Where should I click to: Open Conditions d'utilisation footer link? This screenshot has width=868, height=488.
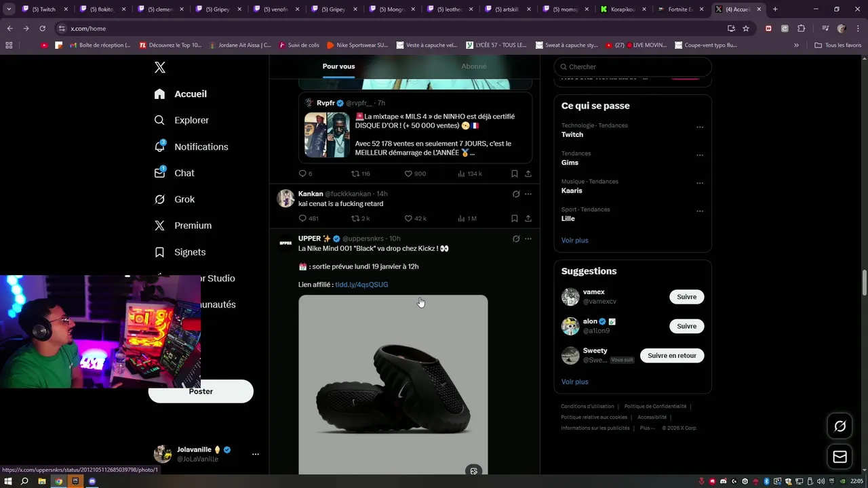tap(587, 407)
